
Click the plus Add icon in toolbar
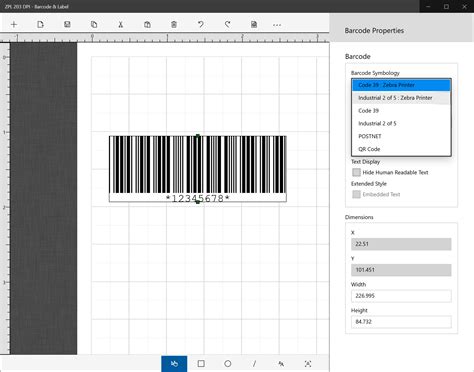coord(14,24)
